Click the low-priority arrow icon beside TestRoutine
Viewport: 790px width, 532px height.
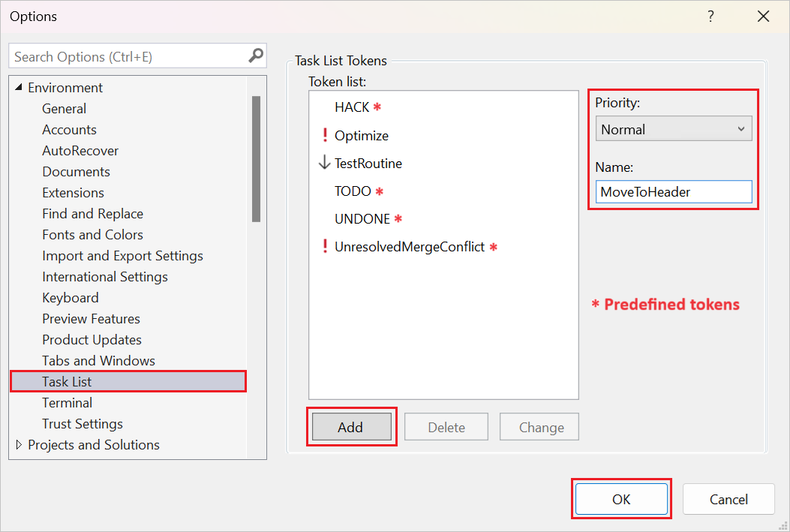tap(322, 163)
